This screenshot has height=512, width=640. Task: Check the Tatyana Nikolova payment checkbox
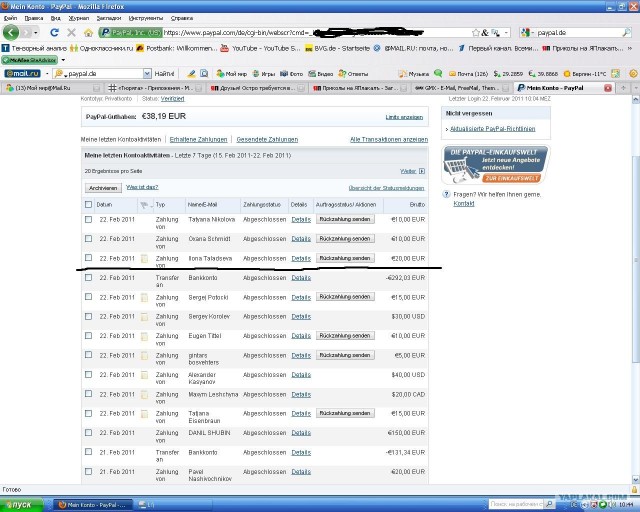(88, 219)
